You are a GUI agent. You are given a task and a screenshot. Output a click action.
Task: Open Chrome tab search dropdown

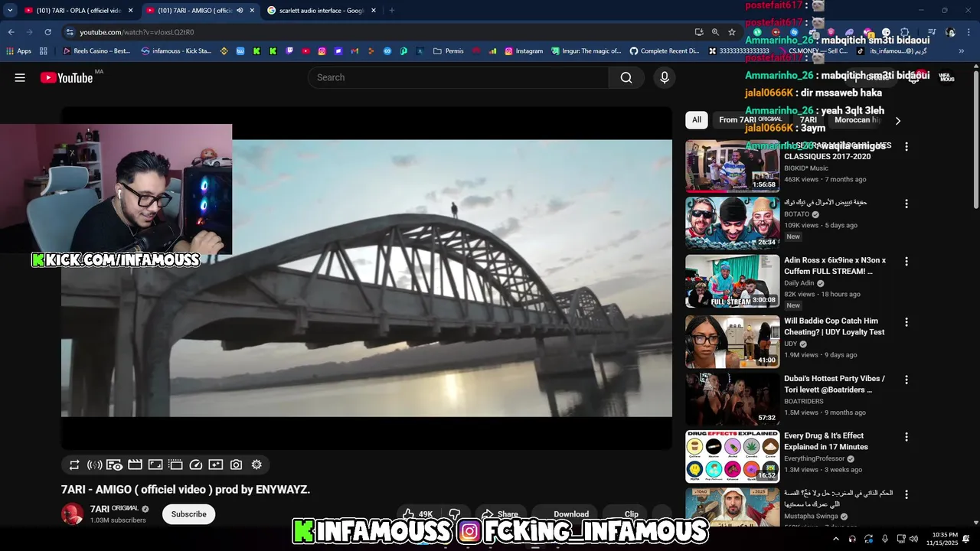point(10,11)
